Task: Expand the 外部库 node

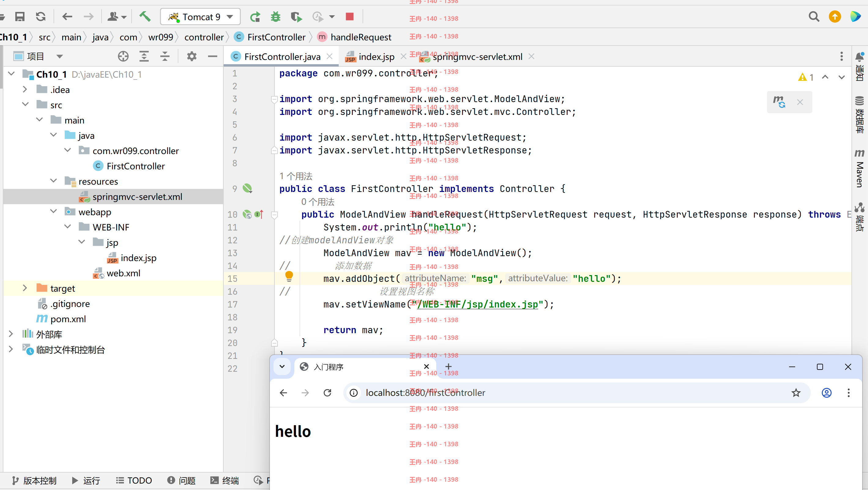Action: 11,334
